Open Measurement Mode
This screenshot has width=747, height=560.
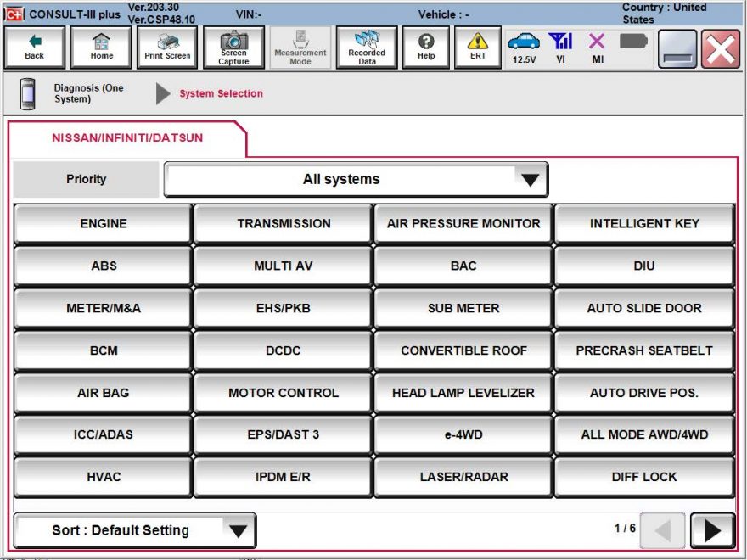pyautogui.click(x=300, y=47)
